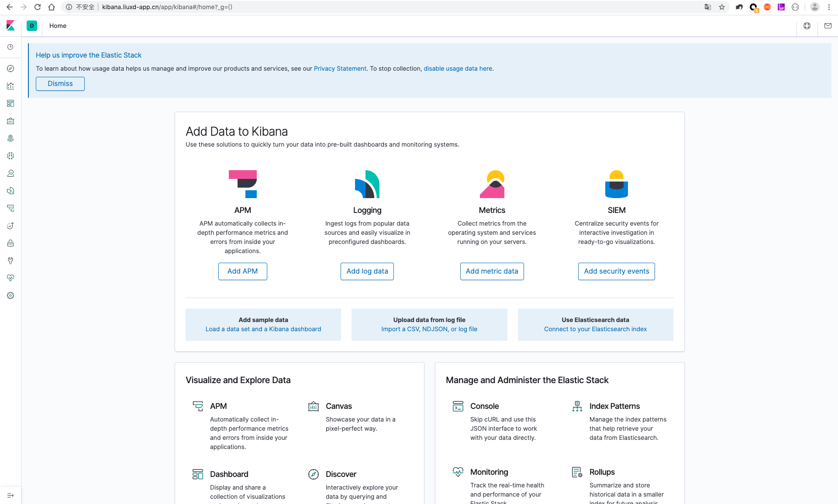This screenshot has height=504, width=838.
Task: Open Logs app from the sidebar
Action: 10,191
